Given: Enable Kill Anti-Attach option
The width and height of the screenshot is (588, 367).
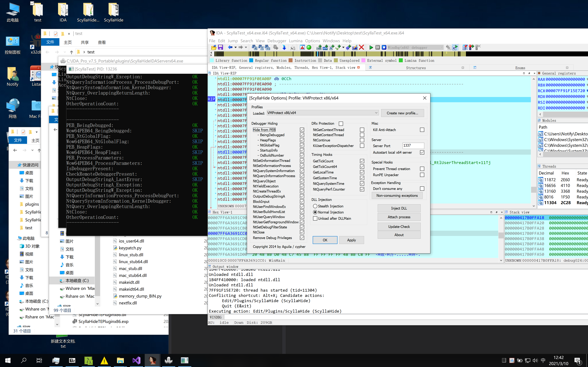Looking at the screenshot, I should click(x=422, y=130).
